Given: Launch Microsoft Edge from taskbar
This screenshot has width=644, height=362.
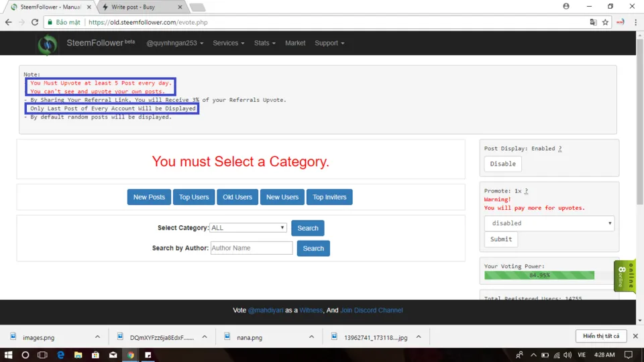Looking at the screenshot, I should [61, 355].
